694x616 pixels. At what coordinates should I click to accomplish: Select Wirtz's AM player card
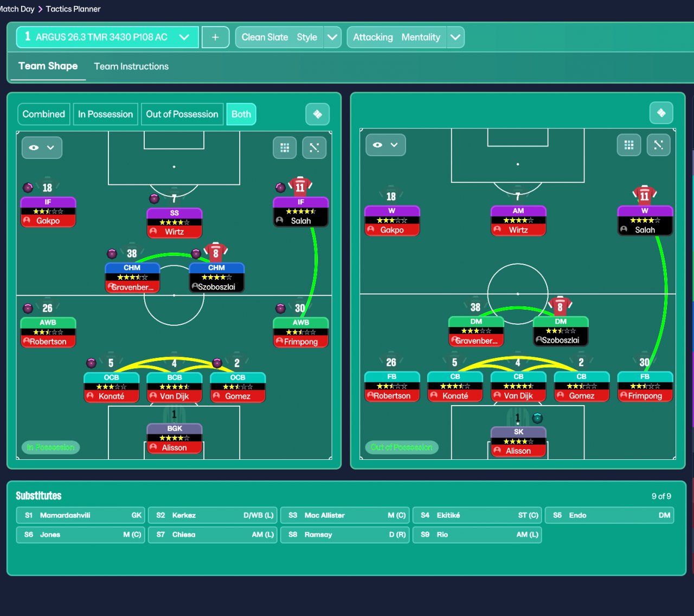(x=518, y=221)
